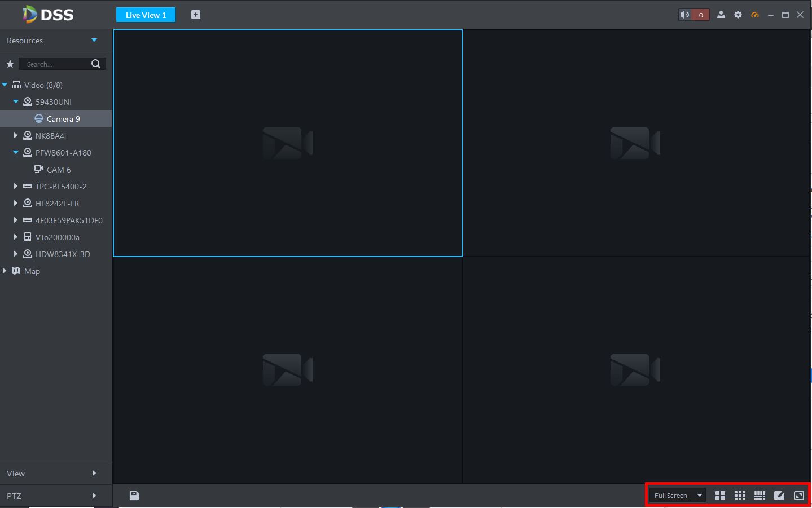The image size is (812, 508).
Task: Click the resource Search input field
Action: [x=55, y=64]
